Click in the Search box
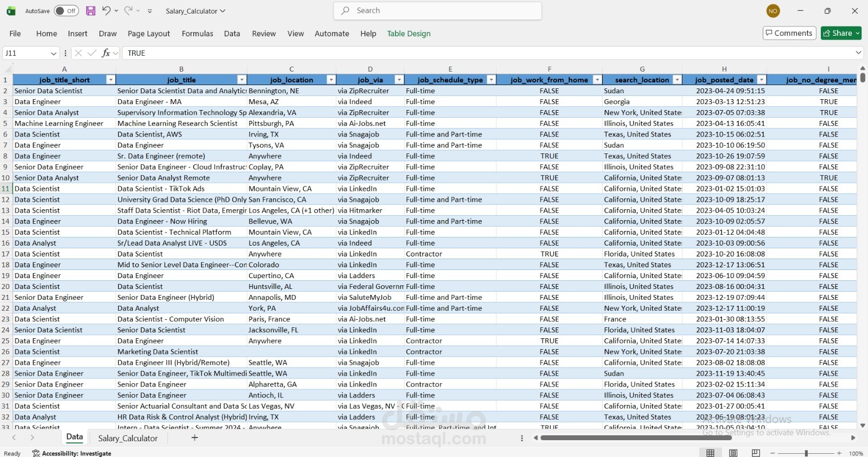The height and width of the screenshot is (457, 868). tap(438, 11)
